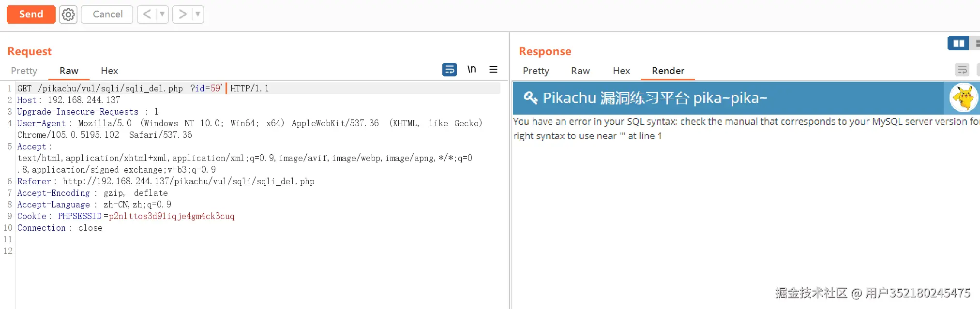Click the User-Agent header line
980x309 pixels.
250,129
